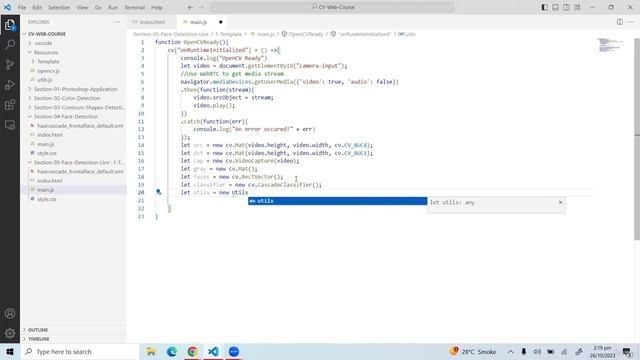Open Explorer Views and More Actions

pyautogui.click(x=117, y=22)
